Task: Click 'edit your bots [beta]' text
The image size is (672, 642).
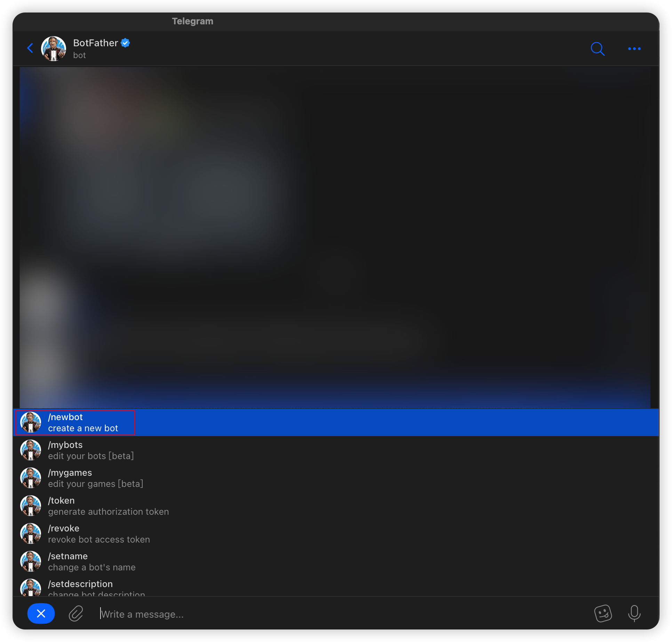Action: (91, 456)
